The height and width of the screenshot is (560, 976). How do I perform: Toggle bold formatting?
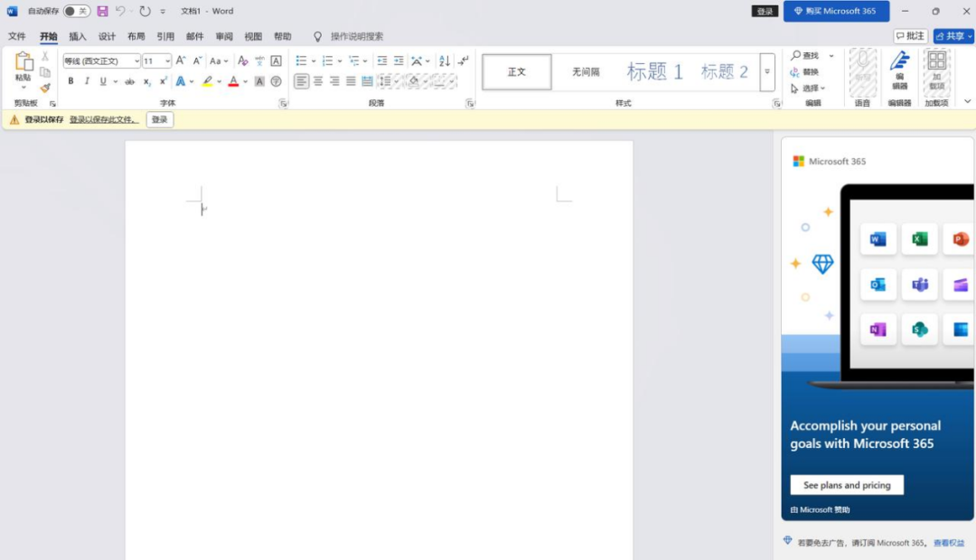71,81
